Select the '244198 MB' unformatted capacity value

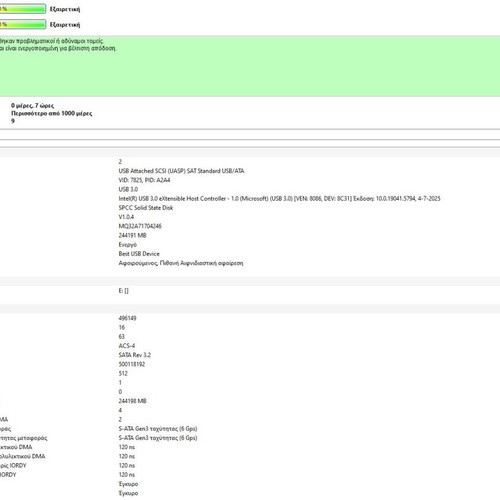point(132,401)
